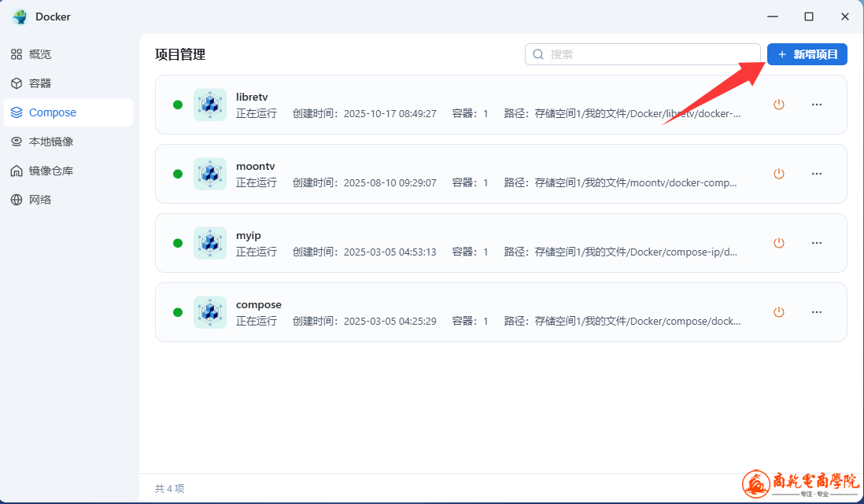This screenshot has width=864, height=504.
Task: Go to the 概览 overview section
Action: pos(40,54)
